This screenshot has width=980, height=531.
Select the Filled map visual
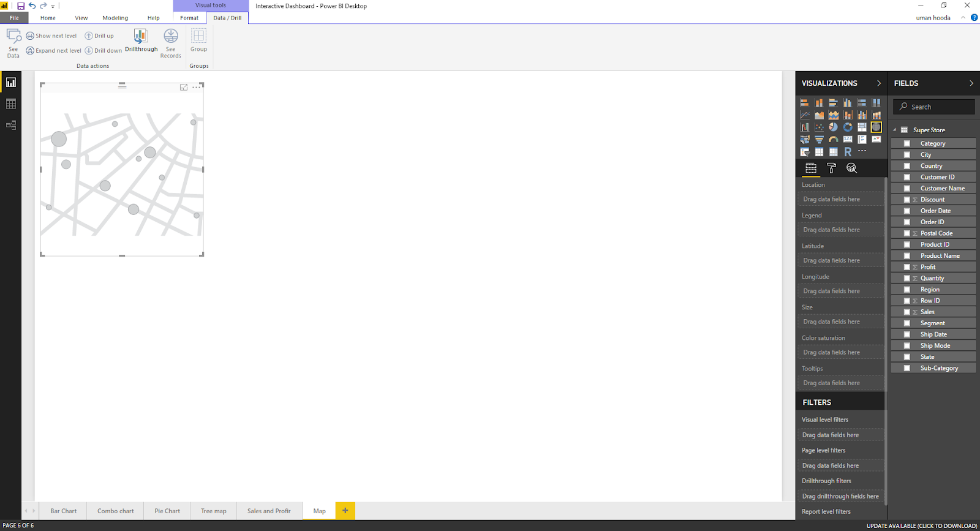pyautogui.click(x=804, y=140)
